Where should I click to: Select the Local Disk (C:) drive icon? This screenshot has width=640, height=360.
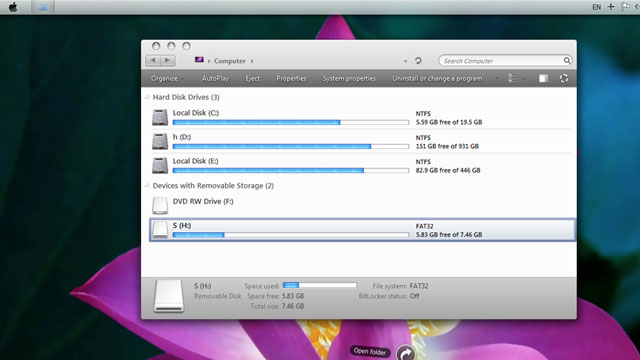[160, 117]
